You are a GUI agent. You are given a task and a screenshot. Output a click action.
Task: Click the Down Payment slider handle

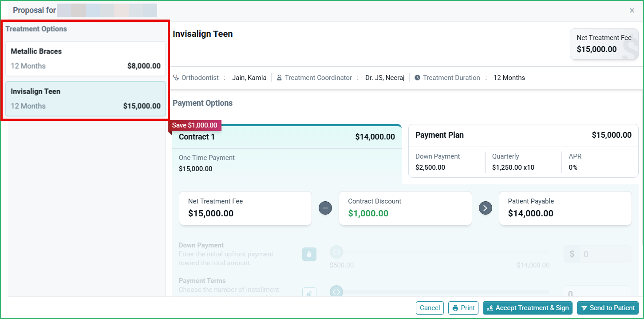[336, 252]
